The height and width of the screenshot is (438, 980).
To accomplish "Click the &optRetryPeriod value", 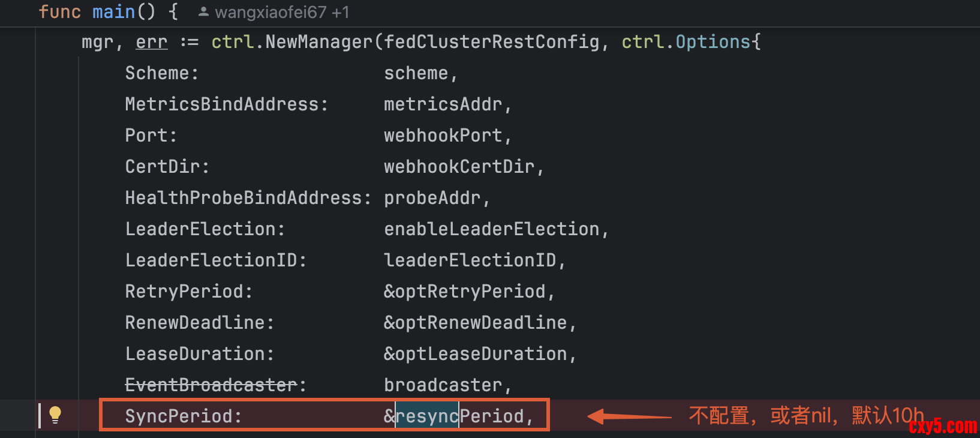I will (465, 292).
